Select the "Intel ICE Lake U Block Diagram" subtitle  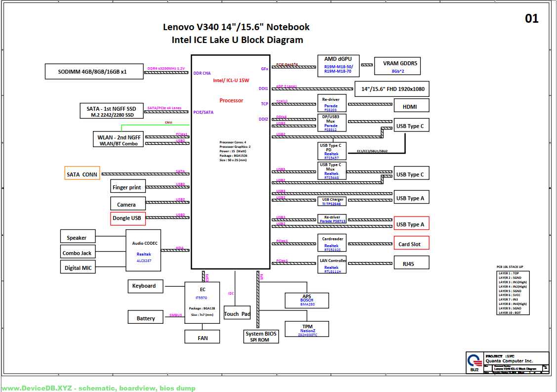237,40
